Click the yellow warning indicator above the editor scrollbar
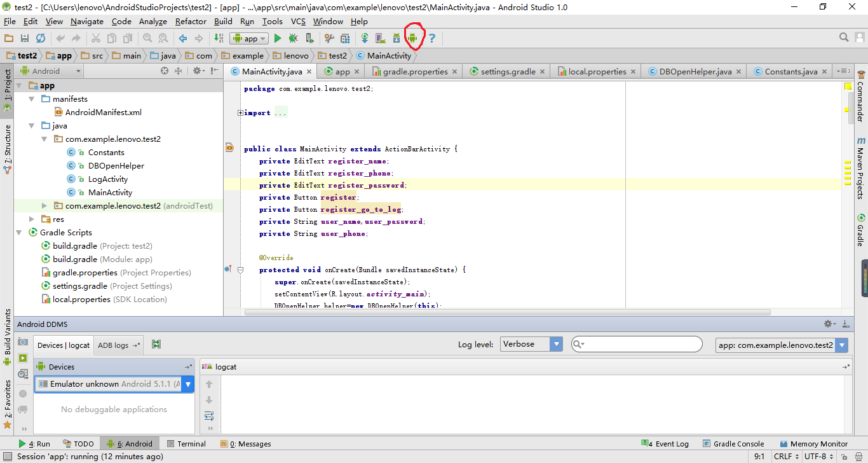This screenshot has height=463, width=868. 848,86
